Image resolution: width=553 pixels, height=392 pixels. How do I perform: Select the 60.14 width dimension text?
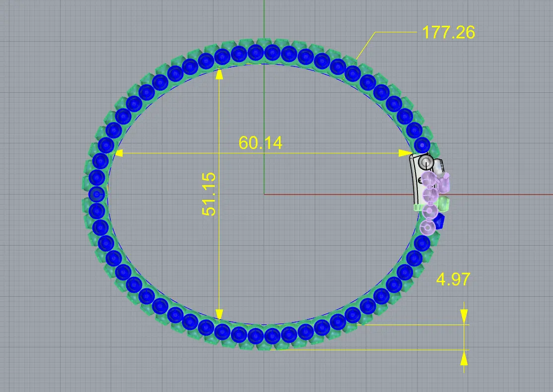pyautogui.click(x=260, y=143)
